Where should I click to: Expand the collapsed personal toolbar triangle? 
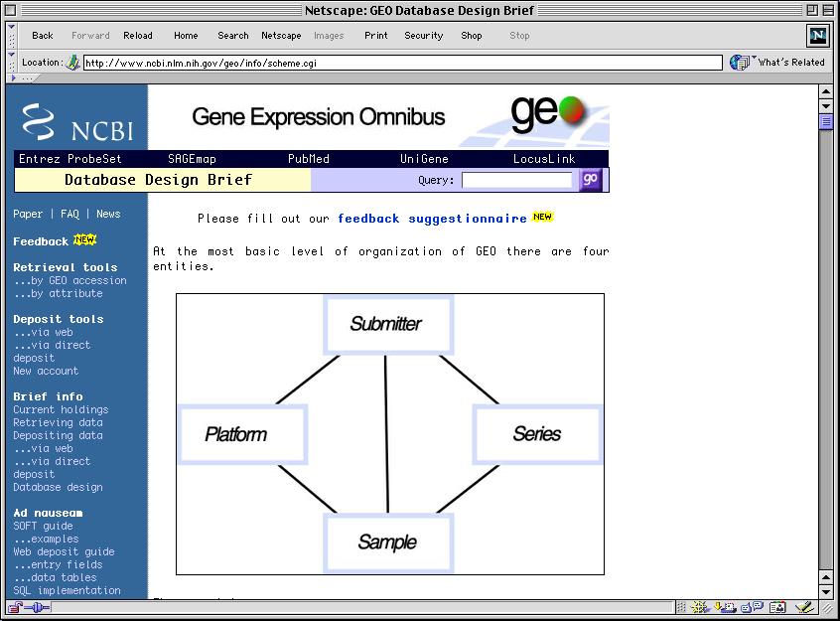tap(13, 78)
